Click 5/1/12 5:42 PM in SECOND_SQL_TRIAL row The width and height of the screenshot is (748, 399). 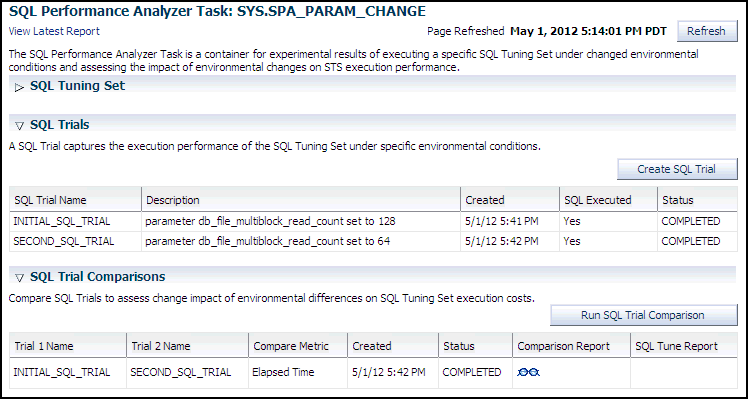(502, 242)
